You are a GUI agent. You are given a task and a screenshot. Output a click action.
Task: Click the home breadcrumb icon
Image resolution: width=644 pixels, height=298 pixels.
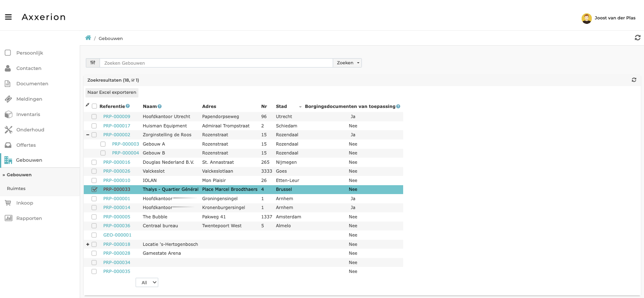point(88,38)
